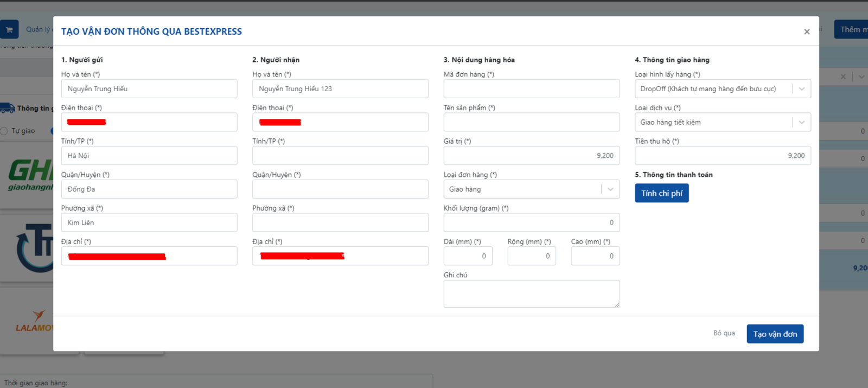Close the BestExpress waybill dialog
The image size is (868, 388).
pyautogui.click(x=807, y=32)
